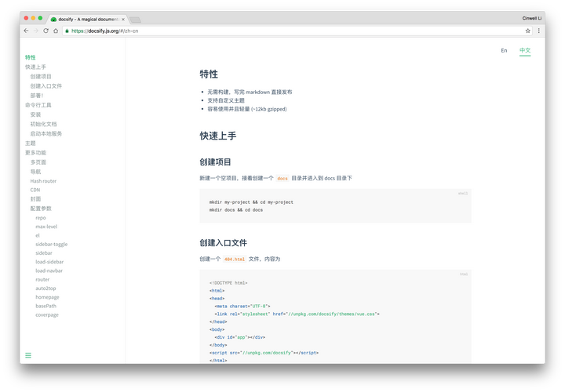The width and height of the screenshot is (565, 392).
Task: Click the vue.css stylesheet link line
Action: point(297,314)
